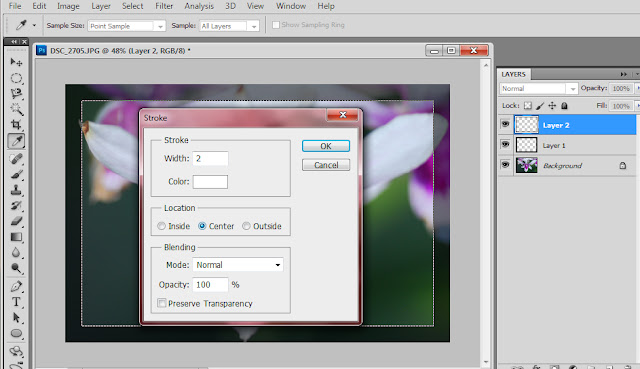The height and width of the screenshot is (369, 640).
Task: Select the Brush tool
Action: [16, 174]
